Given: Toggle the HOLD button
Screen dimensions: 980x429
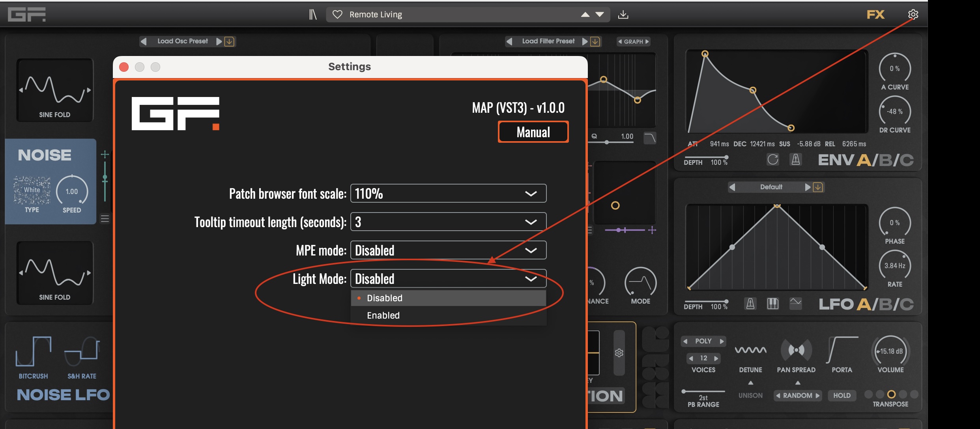Looking at the screenshot, I should click(842, 395).
